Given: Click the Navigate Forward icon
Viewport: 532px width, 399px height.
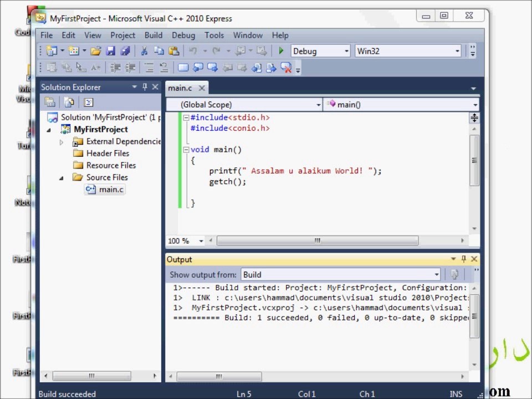Looking at the screenshot, I should click(x=262, y=51).
